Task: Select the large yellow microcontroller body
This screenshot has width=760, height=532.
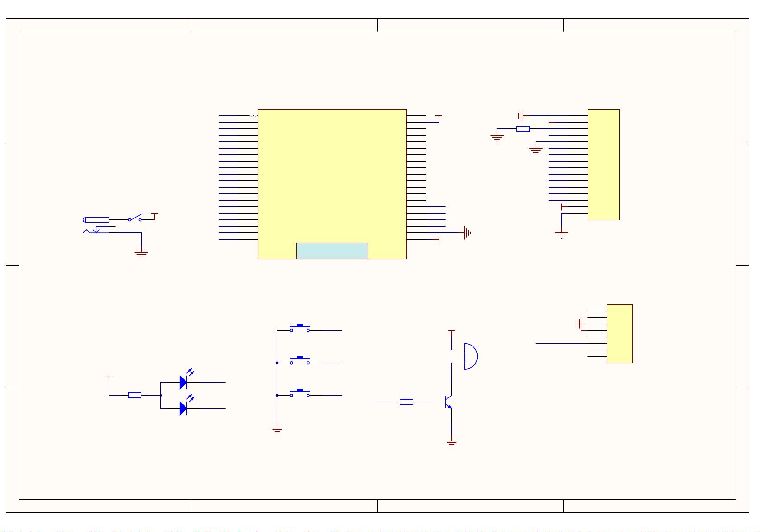Action: pos(332,176)
